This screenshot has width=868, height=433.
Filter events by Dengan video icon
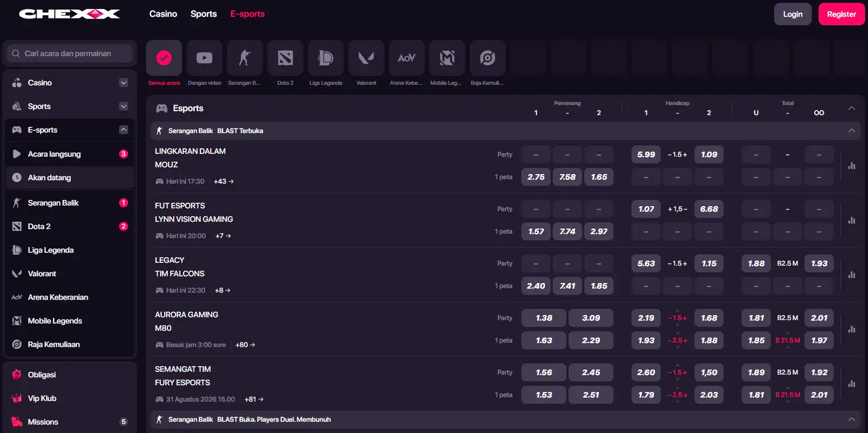[204, 58]
